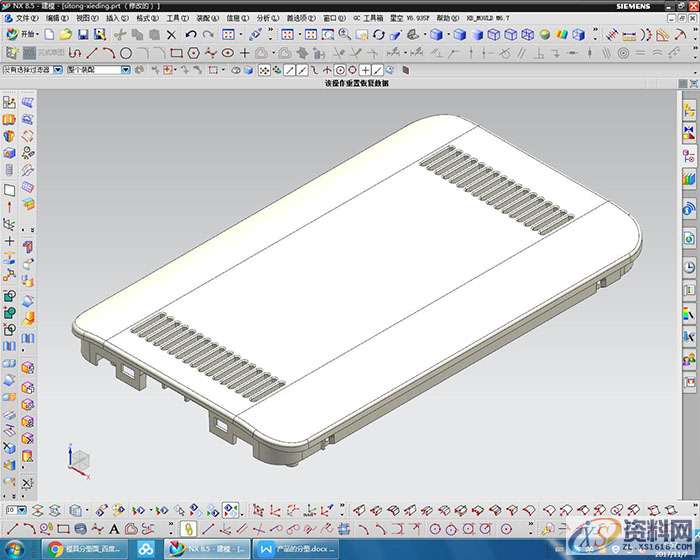Switch to the Word docx taskbar button
Viewport: 700px width, 560px height.
pos(295,549)
